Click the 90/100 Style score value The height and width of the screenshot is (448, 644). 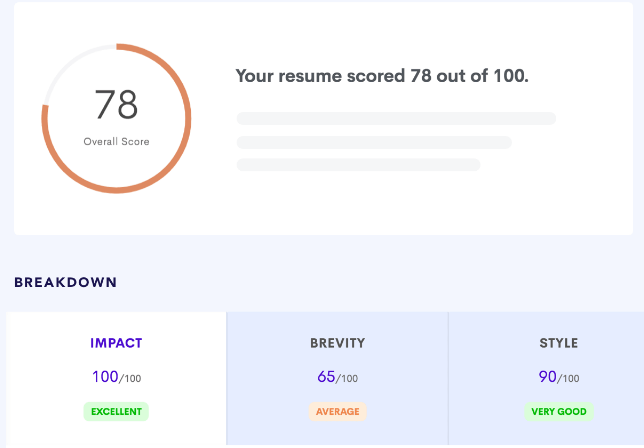[559, 377]
